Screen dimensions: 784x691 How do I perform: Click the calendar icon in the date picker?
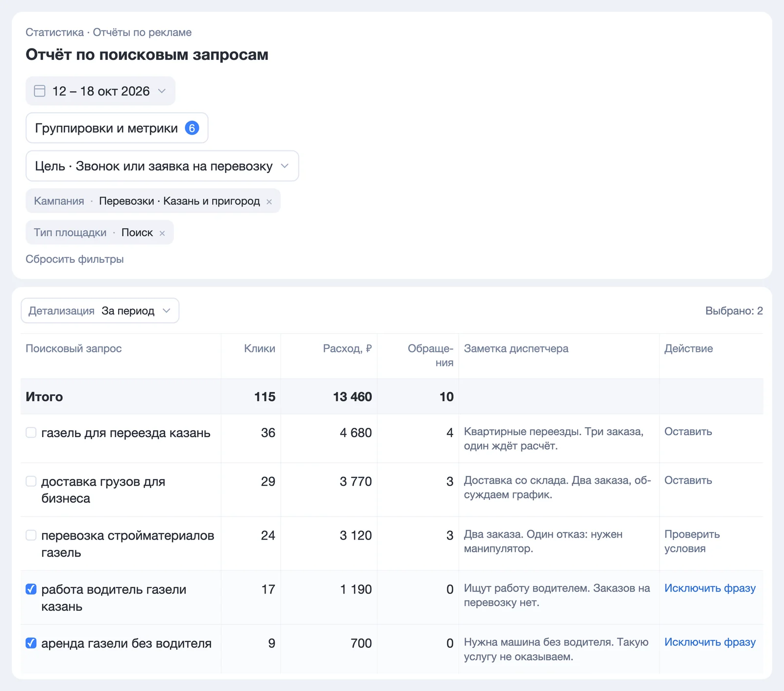pos(40,91)
